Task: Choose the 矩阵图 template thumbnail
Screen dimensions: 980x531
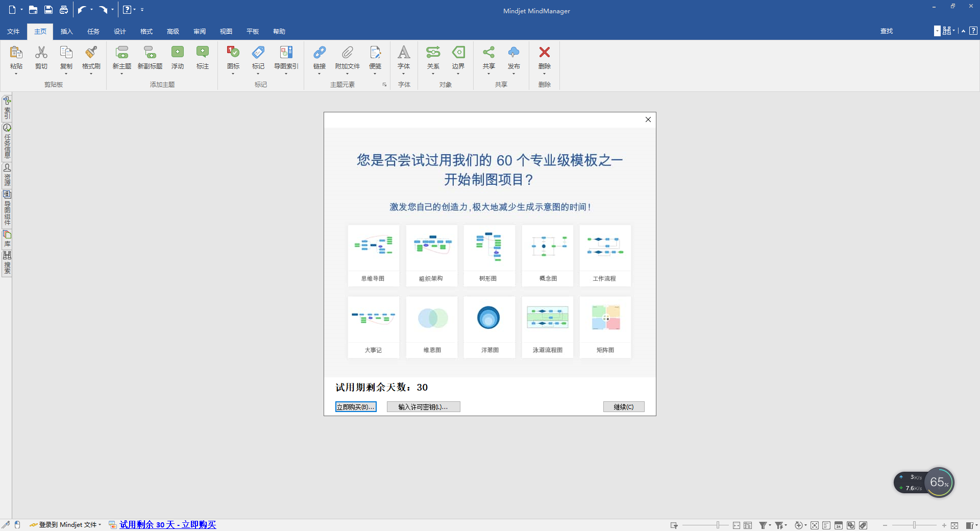Action: coord(605,327)
